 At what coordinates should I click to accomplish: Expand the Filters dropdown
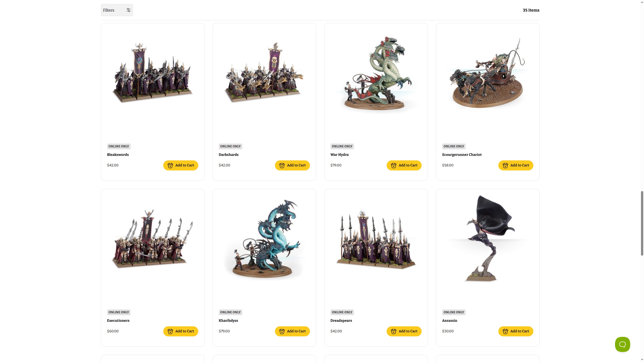point(117,10)
